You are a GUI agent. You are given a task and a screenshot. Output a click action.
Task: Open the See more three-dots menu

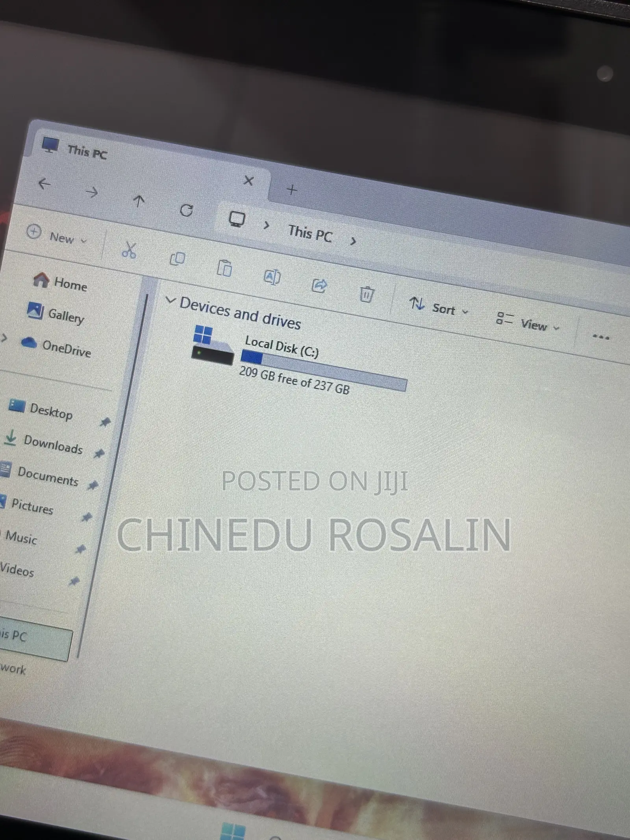(601, 337)
